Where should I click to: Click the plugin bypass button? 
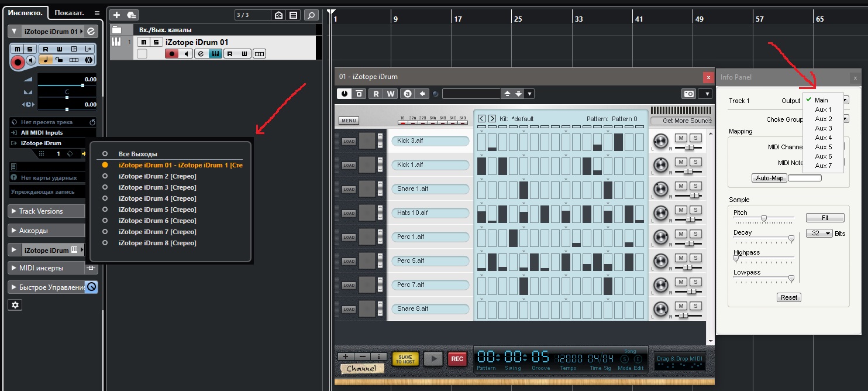pyautogui.click(x=359, y=94)
